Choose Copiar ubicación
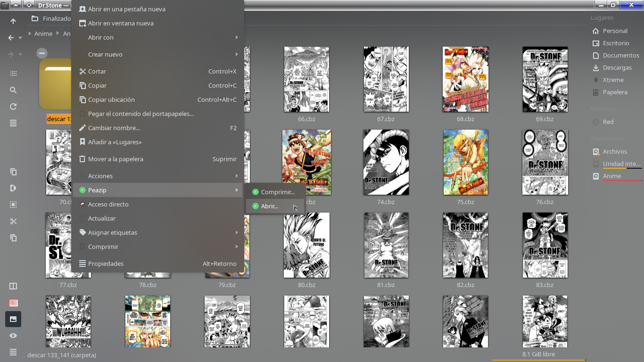The width and height of the screenshot is (644, 362). (x=158, y=99)
